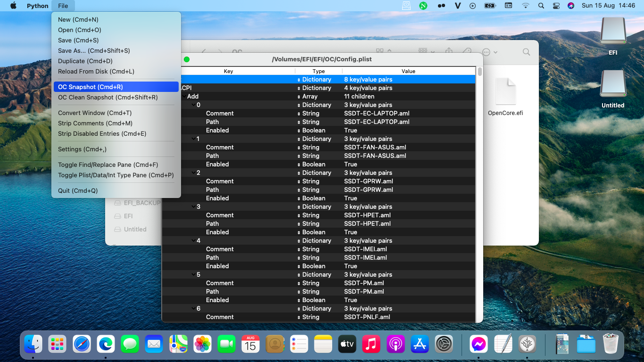Launch Microsoft Edge in the dock
The width and height of the screenshot is (644, 362).
(x=106, y=344)
